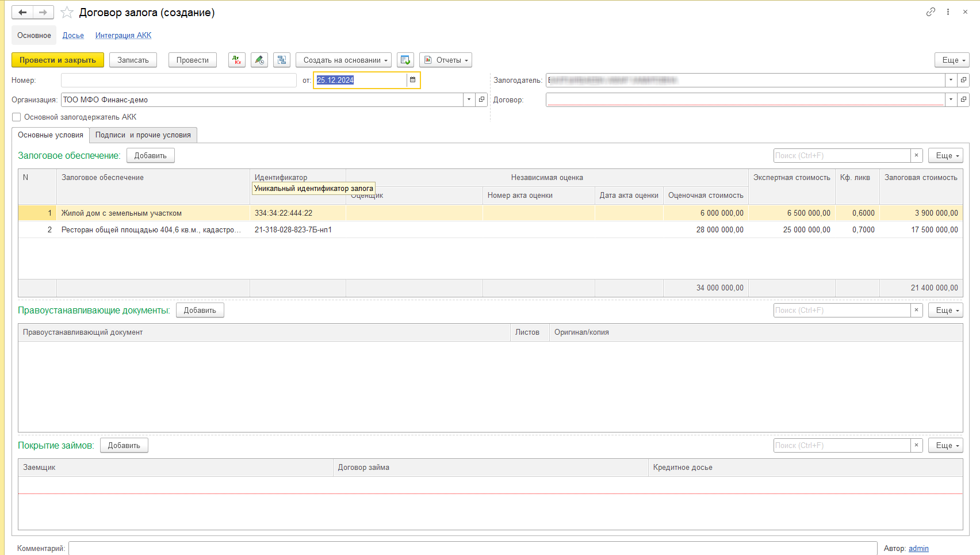980x555 pixels.
Task: Open Договор record with square icon
Action: (x=963, y=99)
